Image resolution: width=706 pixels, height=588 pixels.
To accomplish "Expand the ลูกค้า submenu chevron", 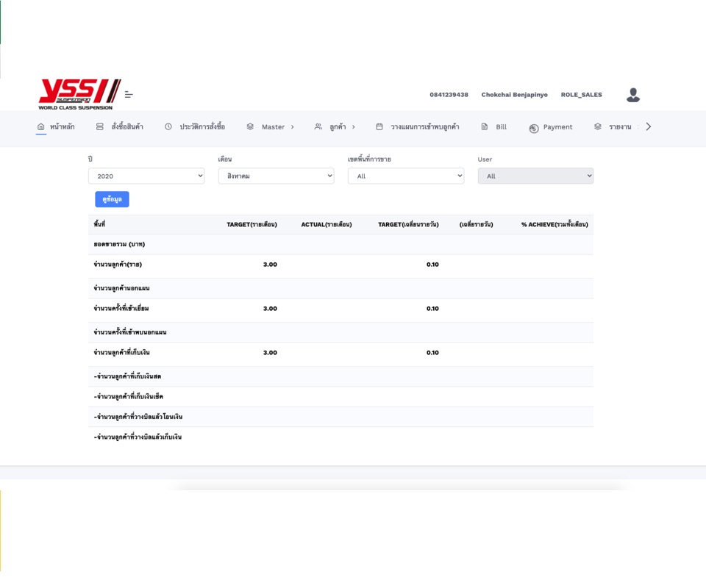I will tap(354, 127).
